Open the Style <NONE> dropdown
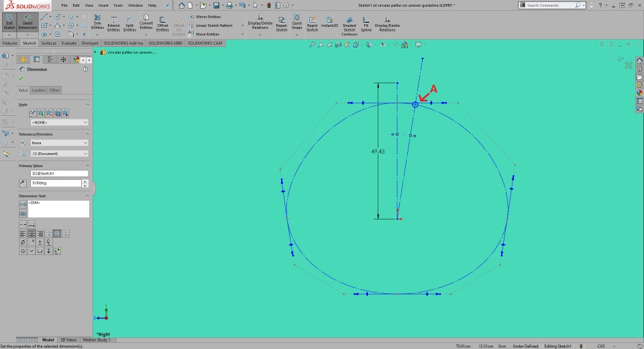 [59, 123]
